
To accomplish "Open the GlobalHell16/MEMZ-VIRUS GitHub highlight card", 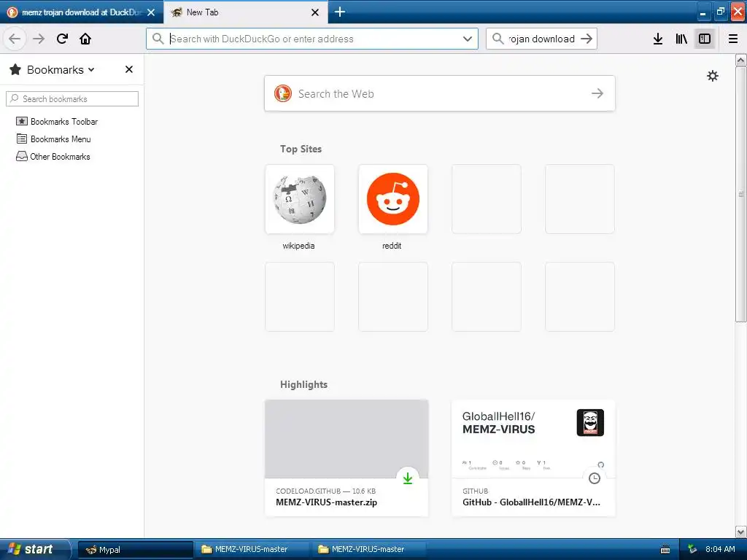I will (x=533, y=458).
